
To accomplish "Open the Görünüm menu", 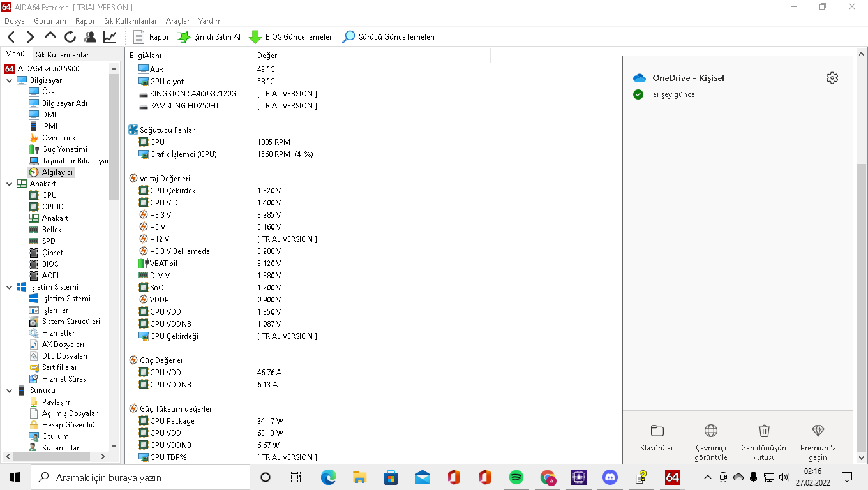I will click(50, 21).
